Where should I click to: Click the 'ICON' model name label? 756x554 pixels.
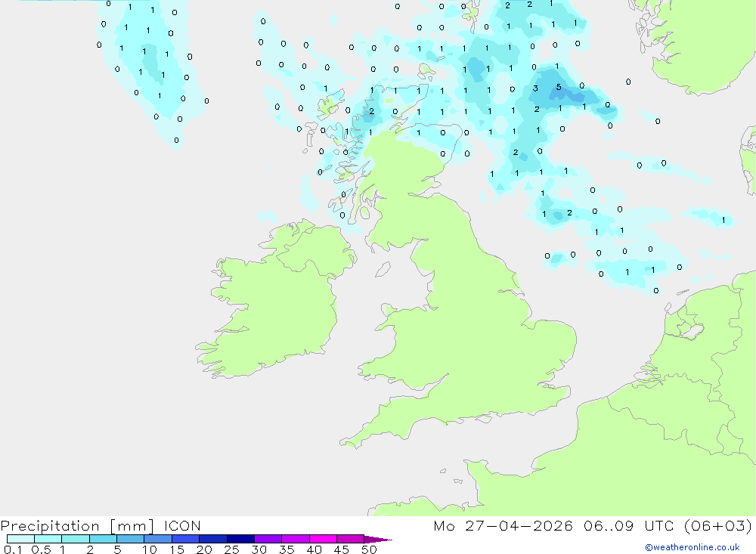pos(182,525)
